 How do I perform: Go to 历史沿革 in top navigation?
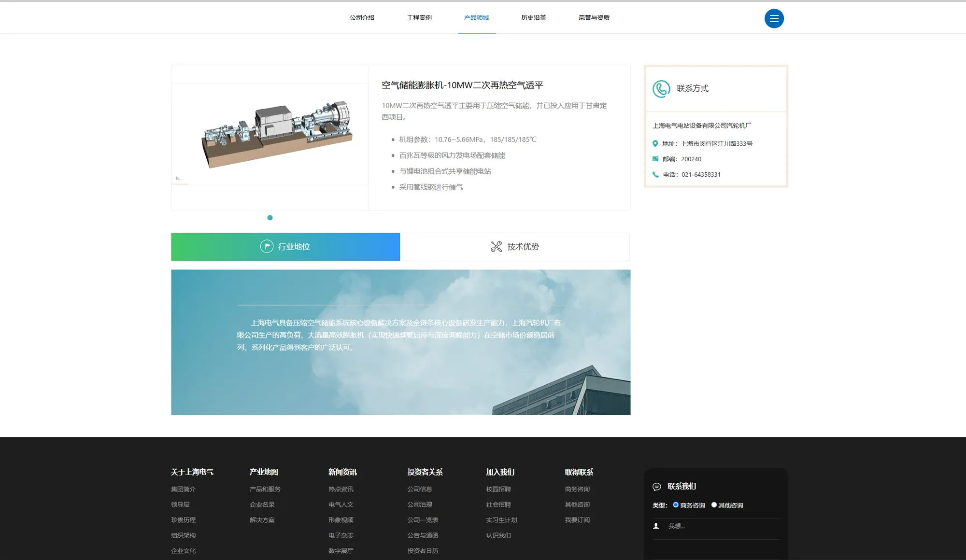point(534,18)
